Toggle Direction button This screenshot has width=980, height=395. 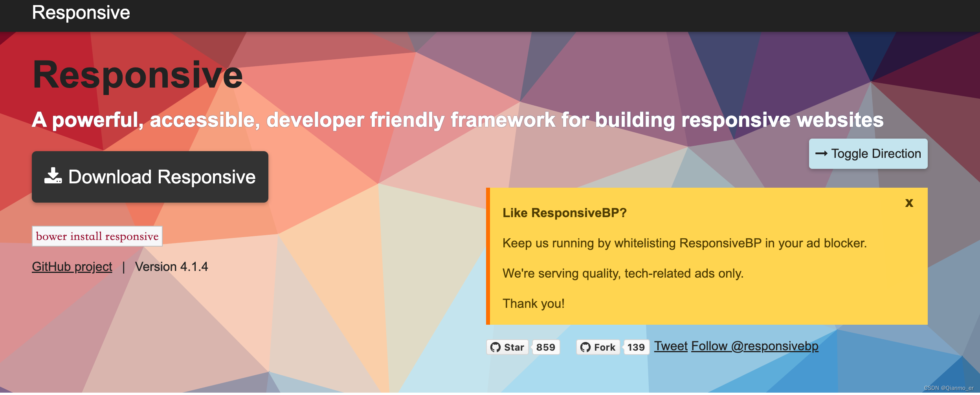point(868,154)
